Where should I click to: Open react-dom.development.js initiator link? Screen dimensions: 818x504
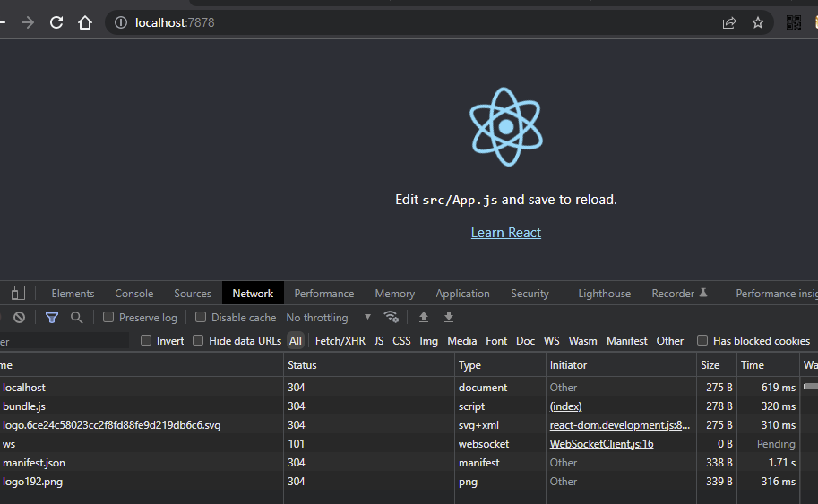620,425
